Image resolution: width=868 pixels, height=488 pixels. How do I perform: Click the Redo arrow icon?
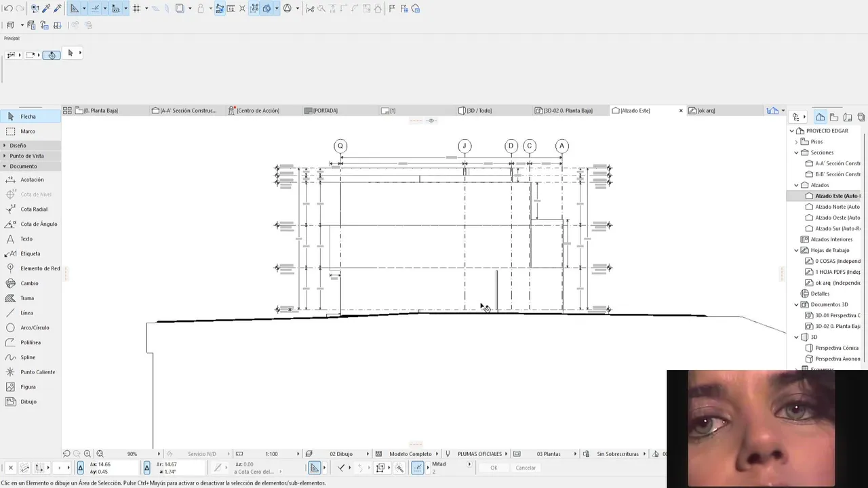pos(20,9)
